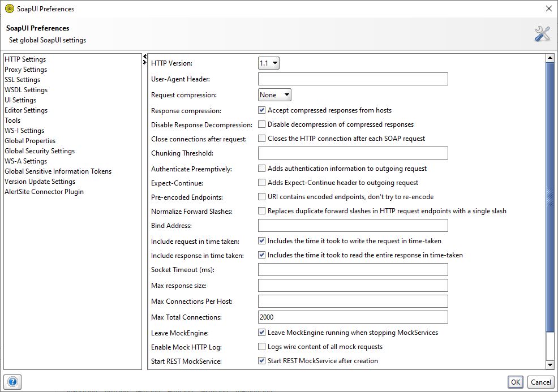Screen dimensions: 558x392
Task: Check Adds Expect-Continue header option
Action: click(x=261, y=183)
